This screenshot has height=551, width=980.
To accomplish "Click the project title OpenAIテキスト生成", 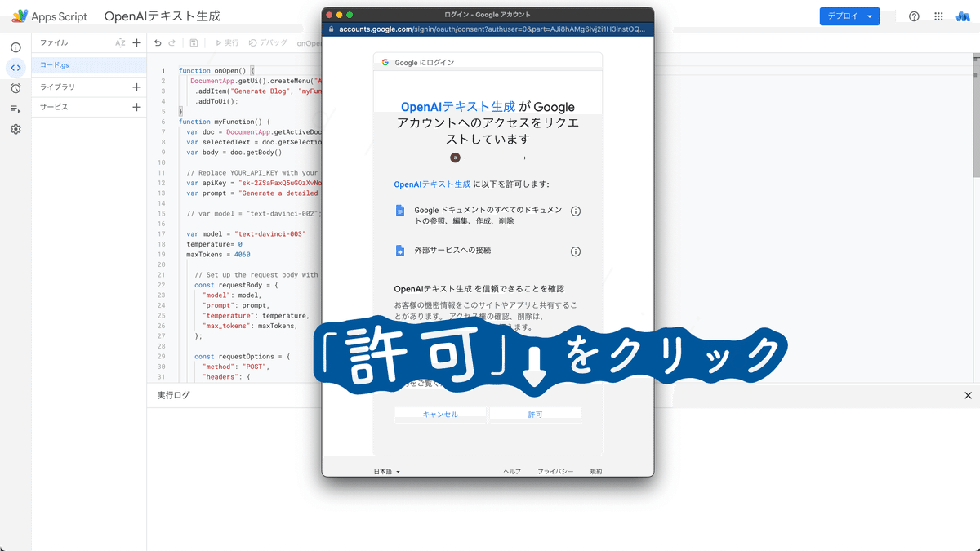I will tap(163, 16).
